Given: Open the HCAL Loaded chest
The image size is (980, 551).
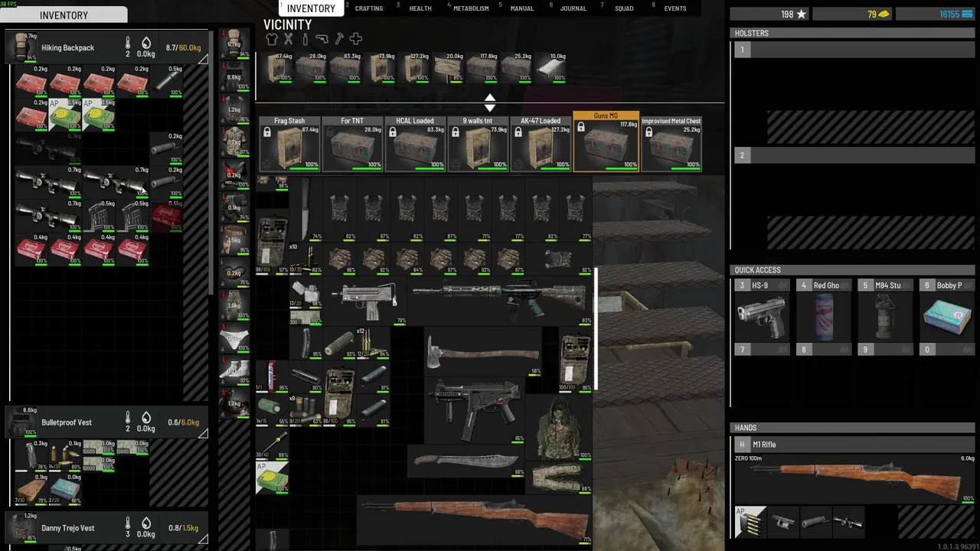Looking at the screenshot, I should click(x=415, y=144).
